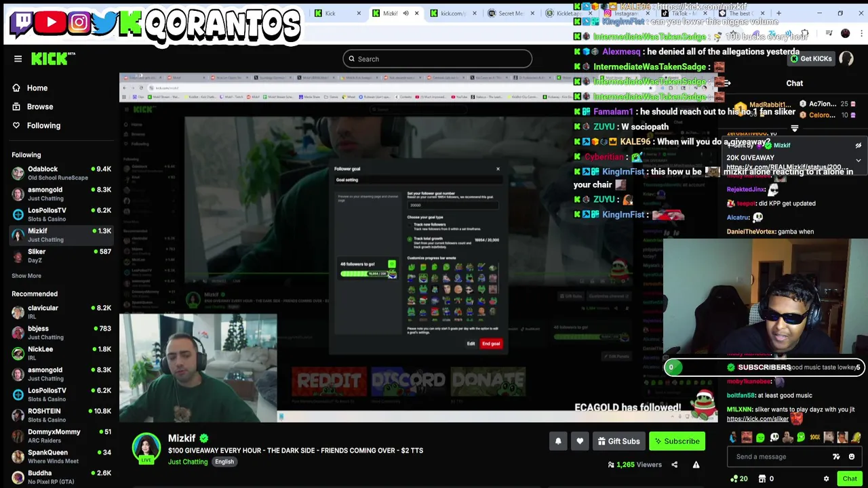Click the Just Chatting category link
The width and height of the screenshot is (868, 488).
[188, 462]
